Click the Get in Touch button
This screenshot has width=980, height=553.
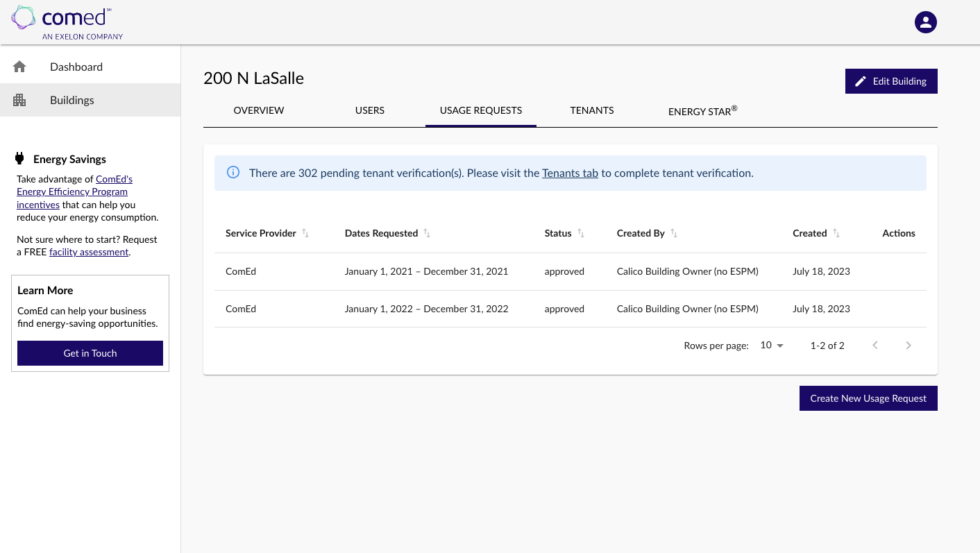click(90, 353)
